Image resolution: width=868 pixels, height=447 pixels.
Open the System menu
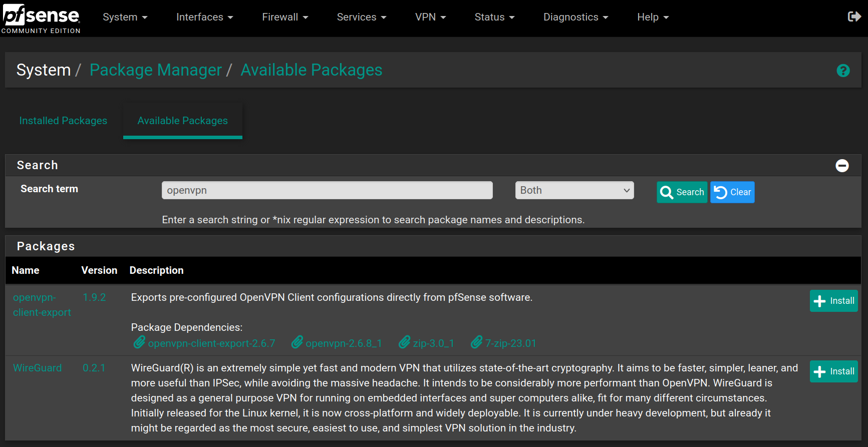pos(125,17)
